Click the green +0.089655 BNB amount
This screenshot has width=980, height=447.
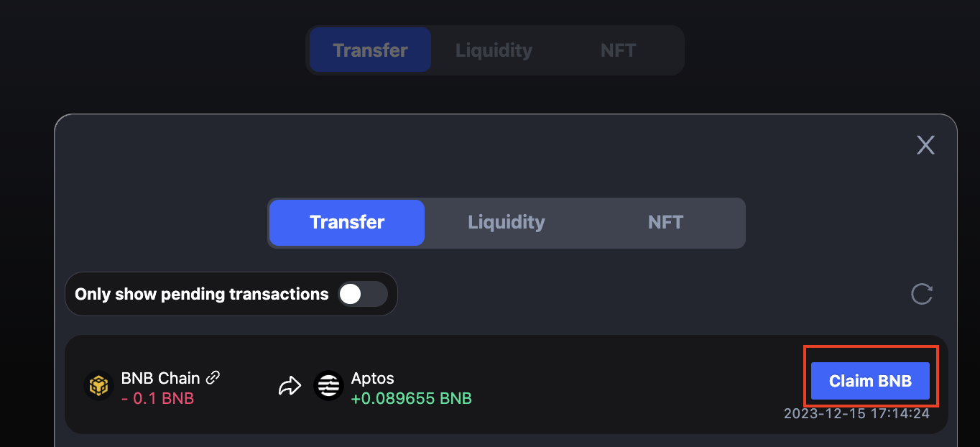[x=411, y=398]
